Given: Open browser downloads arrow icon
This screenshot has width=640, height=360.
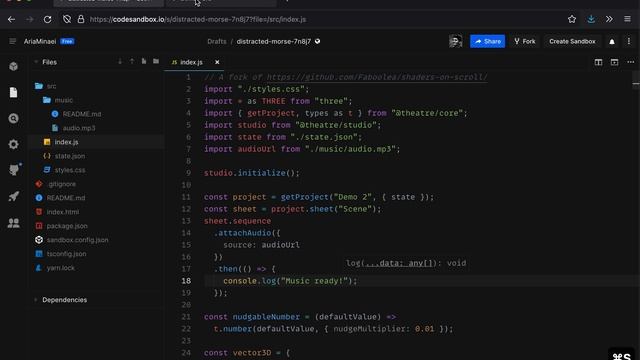Looking at the screenshot, I should pos(591,19).
